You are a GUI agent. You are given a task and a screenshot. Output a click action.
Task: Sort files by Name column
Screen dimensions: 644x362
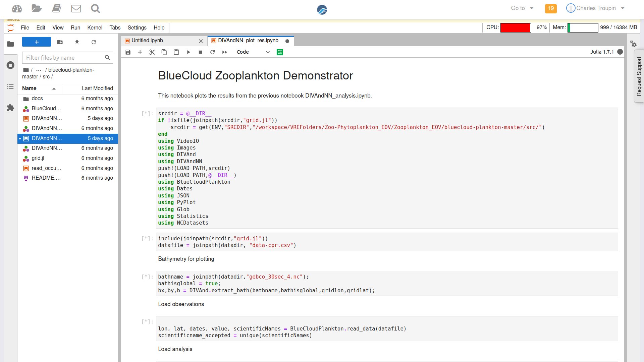[40, 88]
